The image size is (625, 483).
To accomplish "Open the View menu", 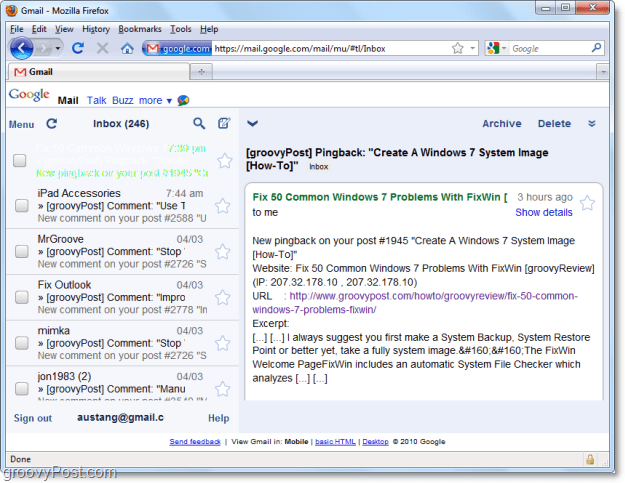I will click(x=64, y=29).
